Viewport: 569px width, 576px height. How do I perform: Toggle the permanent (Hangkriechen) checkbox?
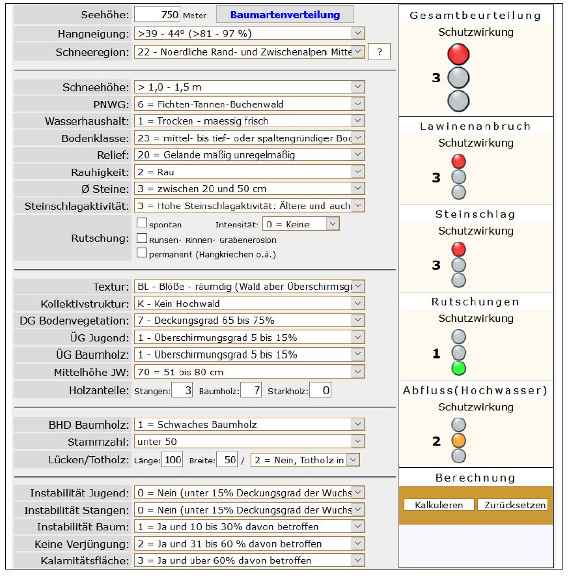142,253
